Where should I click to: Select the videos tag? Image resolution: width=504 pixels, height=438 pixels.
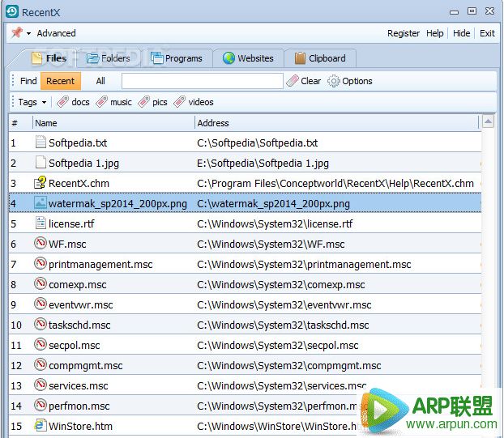pyautogui.click(x=194, y=102)
